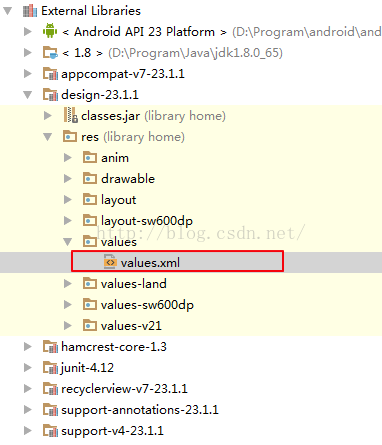Expand the Android API 23 Platform arrow
The height and width of the screenshot is (445, 382).
28,32
